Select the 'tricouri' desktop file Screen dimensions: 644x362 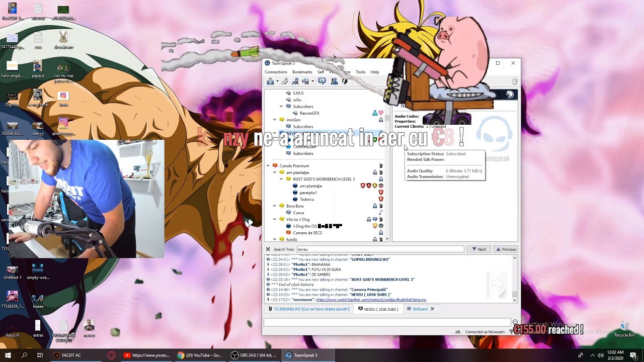click(38, 12)
